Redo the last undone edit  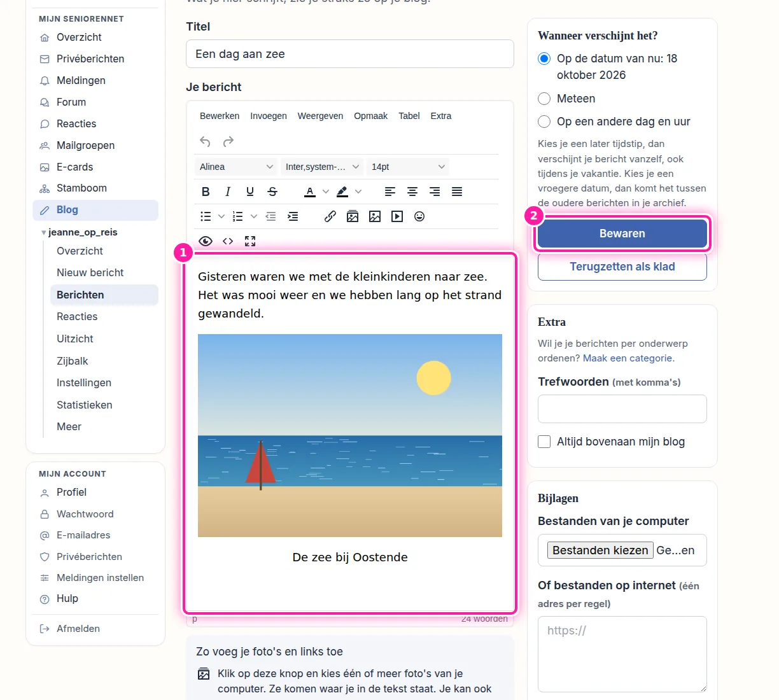(x=228, y=141)
